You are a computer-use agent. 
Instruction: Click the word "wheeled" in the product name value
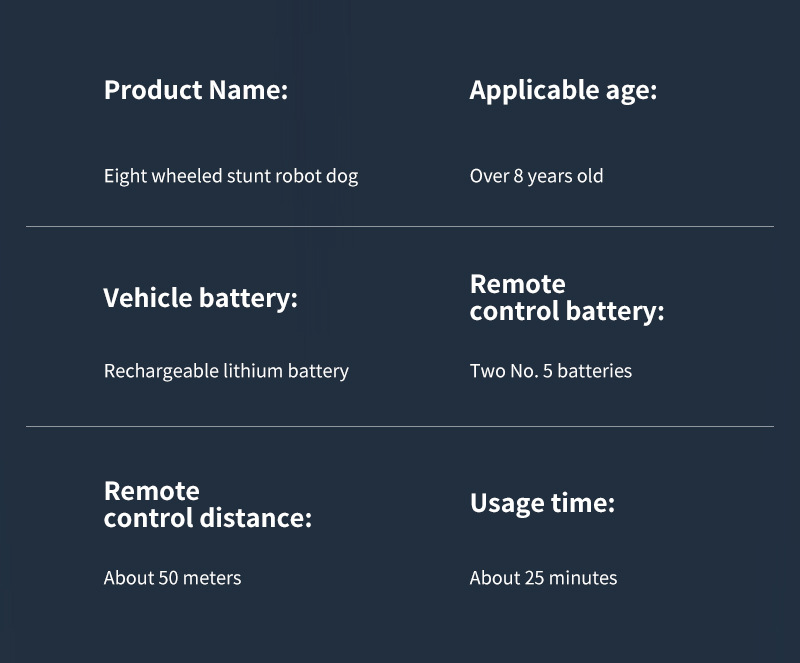[x=184, y=176]
